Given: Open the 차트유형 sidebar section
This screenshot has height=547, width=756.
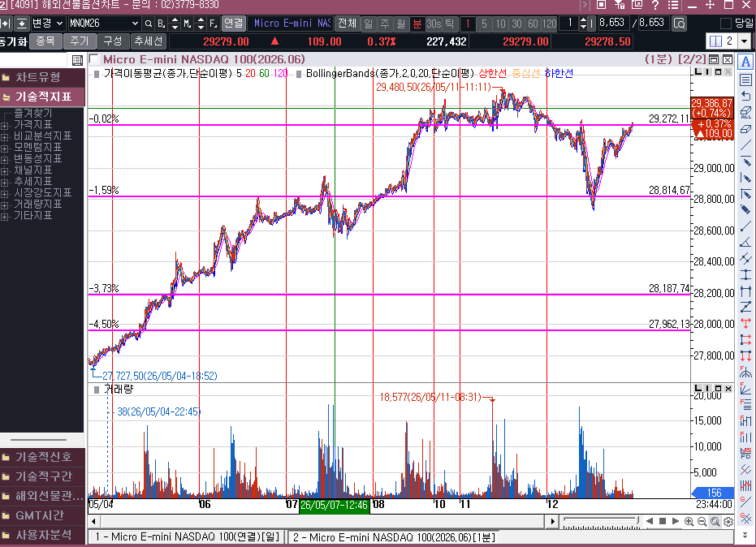Looking at the screenshot, I should (x=42, y=77).
